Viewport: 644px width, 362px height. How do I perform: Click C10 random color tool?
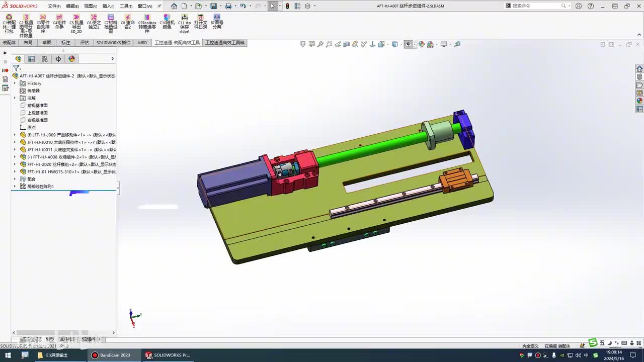[x=167, y=22]
